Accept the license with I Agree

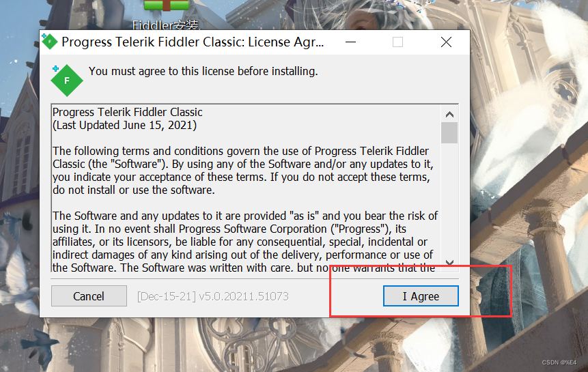tap(421, 296)
